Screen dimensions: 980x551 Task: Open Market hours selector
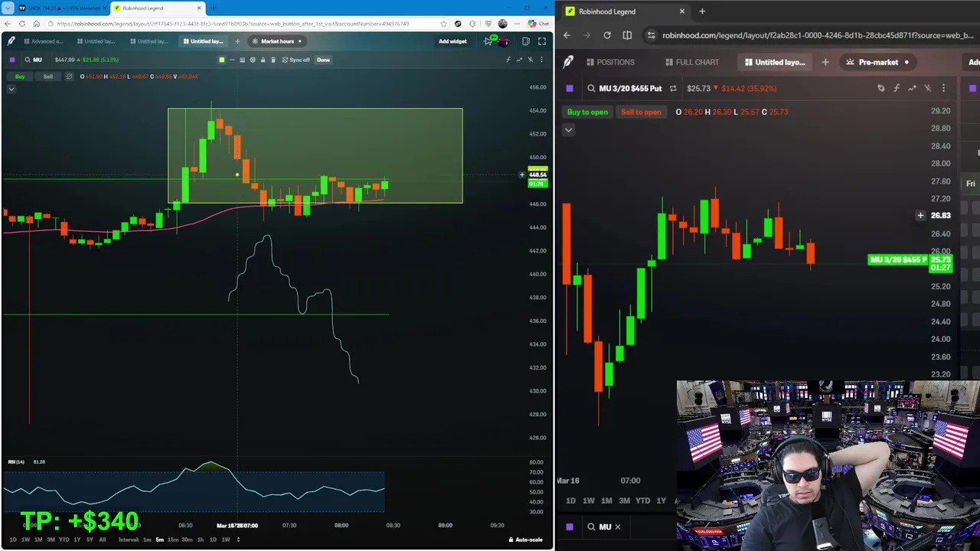click(277, 41)
